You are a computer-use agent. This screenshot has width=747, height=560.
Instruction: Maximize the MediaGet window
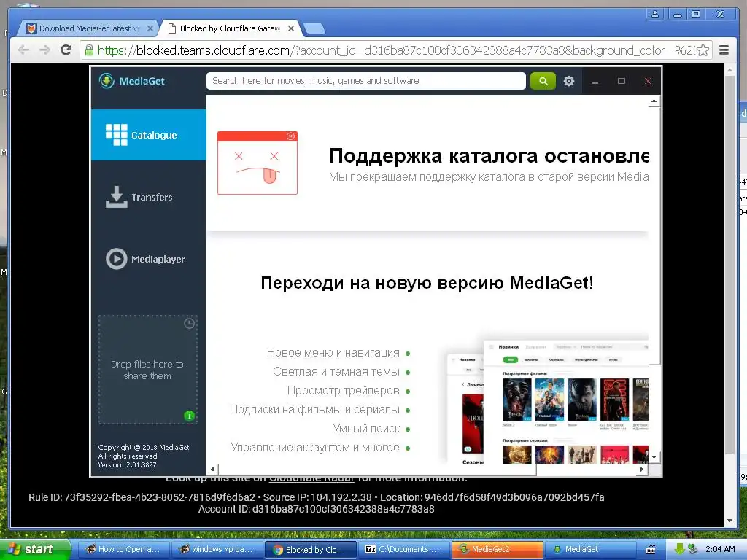click(x=622, y=82)
